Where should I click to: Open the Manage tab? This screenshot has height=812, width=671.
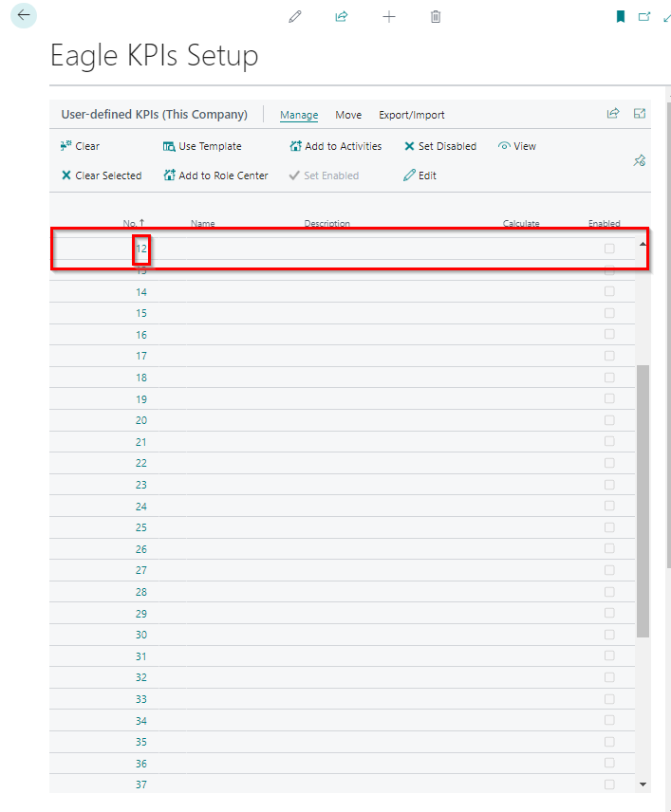point(299,115)
